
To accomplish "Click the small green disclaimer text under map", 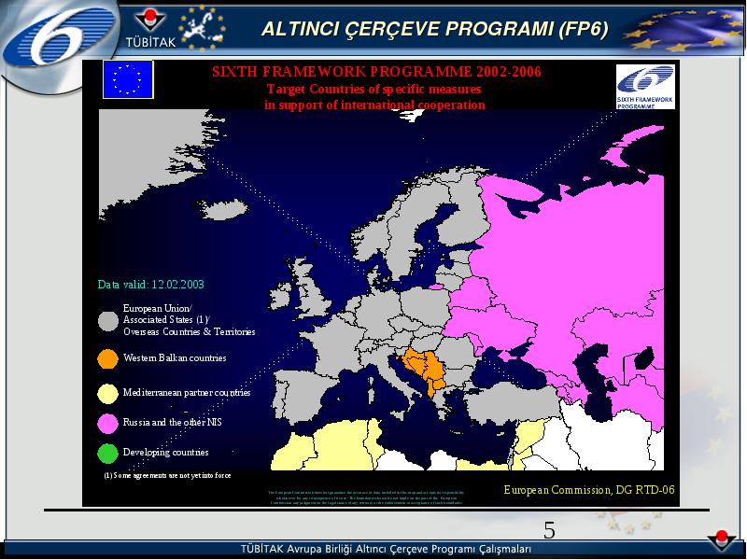I will (x=366, y=497).
